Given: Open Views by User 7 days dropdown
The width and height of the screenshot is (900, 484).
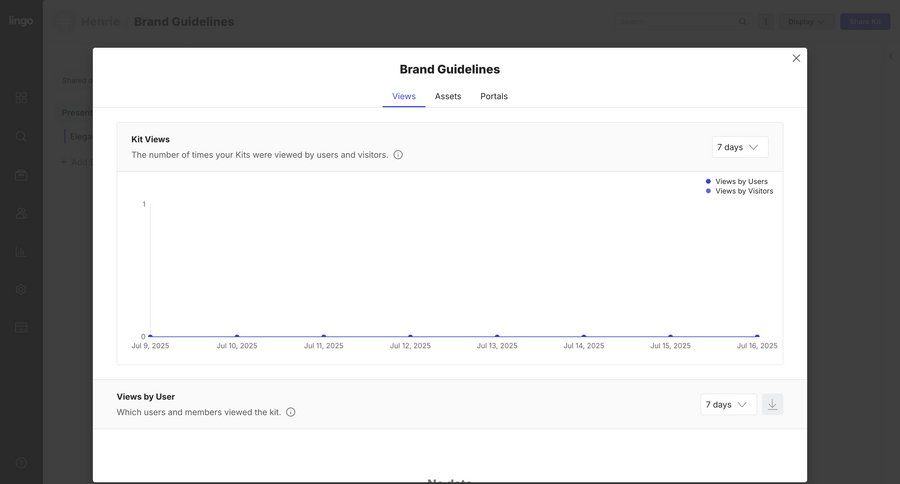Looking at the screenshot, I should point(728,404).
